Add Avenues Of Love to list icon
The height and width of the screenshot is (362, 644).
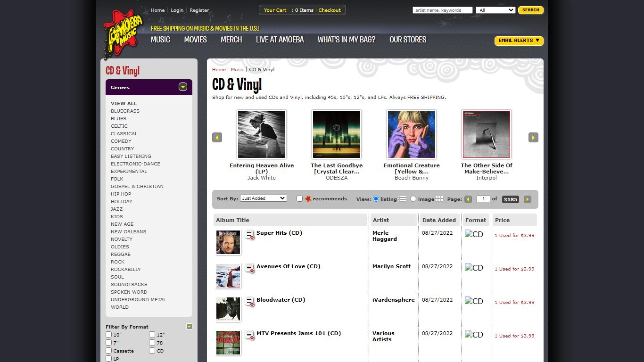[x=250, y=268]
